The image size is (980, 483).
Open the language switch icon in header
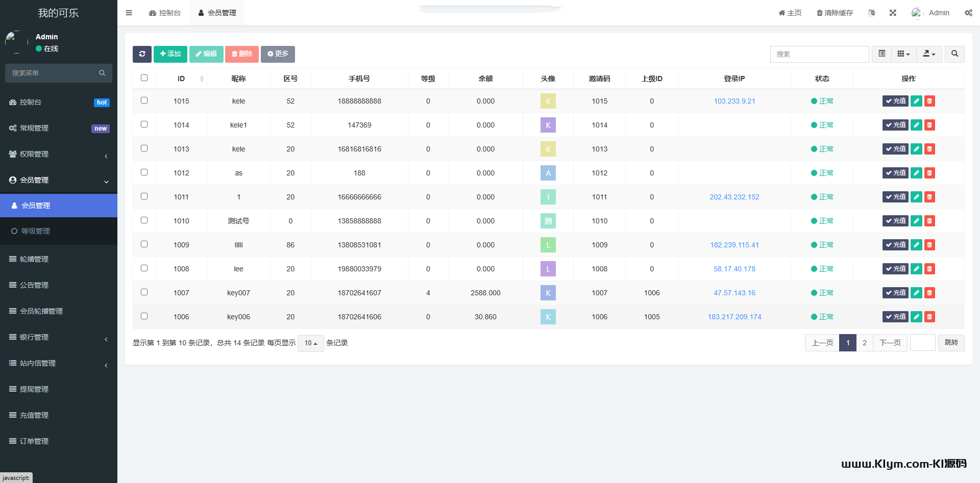pyautogui.click(x=871, y=13)
